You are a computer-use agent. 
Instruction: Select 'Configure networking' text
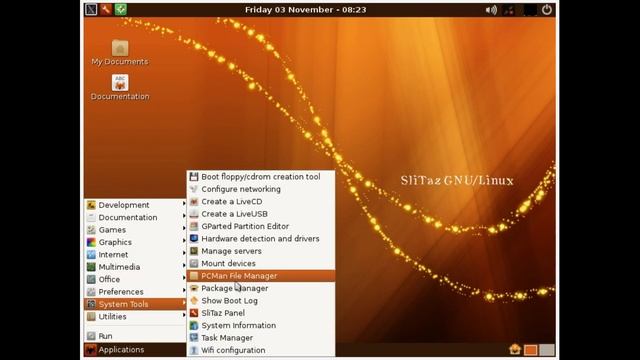[x=241, y=189]
